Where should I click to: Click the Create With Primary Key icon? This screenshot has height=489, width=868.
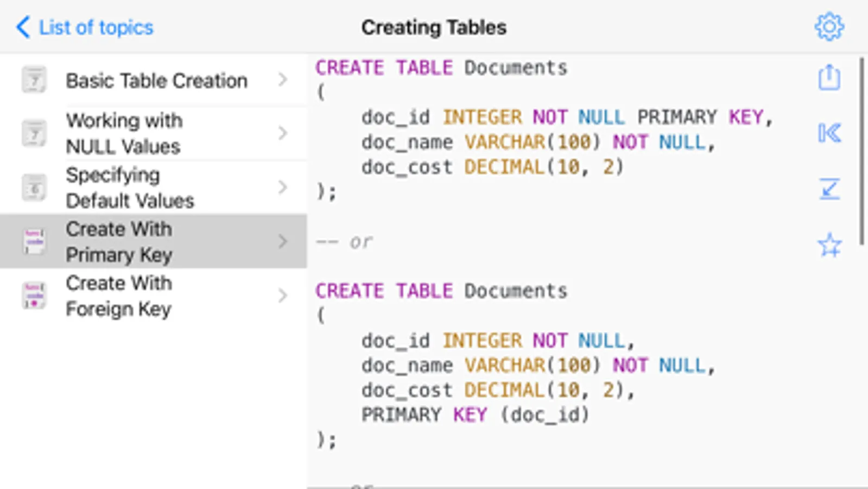(34, 241)
